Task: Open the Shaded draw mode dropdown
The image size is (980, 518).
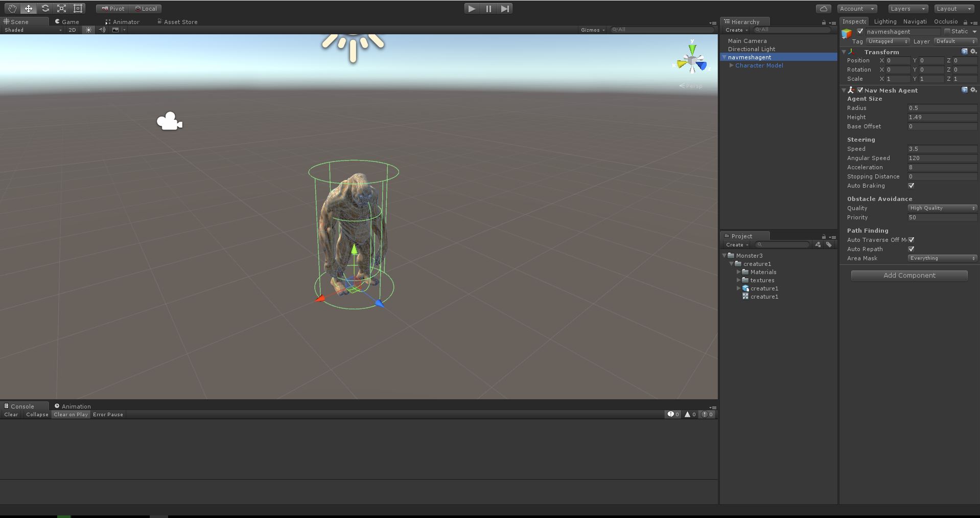Action: 33,30
